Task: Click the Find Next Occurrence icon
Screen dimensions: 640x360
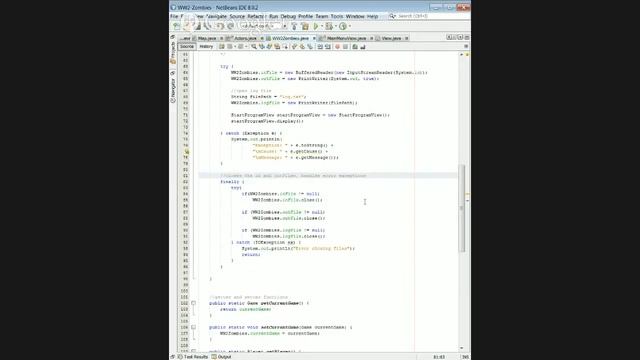Action: coord(269,47)
